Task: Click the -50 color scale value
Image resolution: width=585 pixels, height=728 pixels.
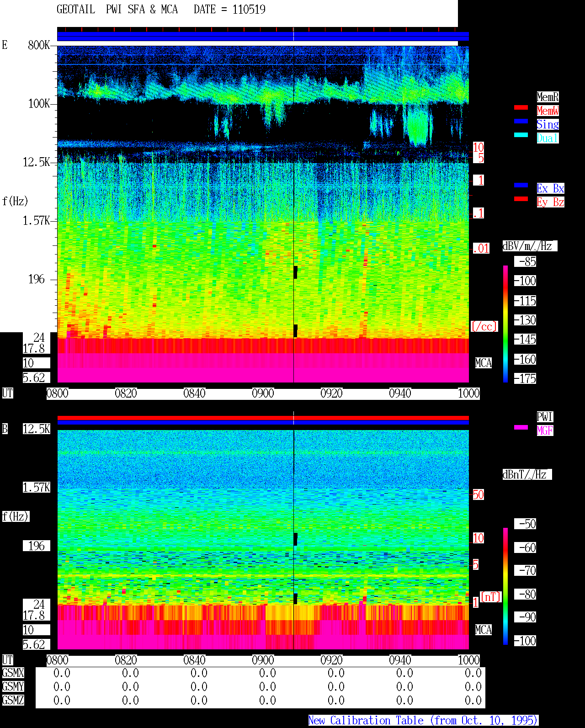Action: tap(526, 524)
